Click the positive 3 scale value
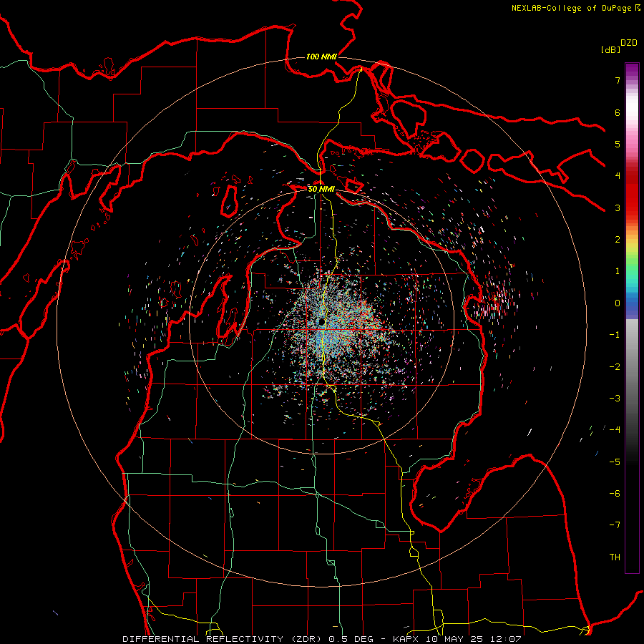This screenshot has height=644, width=644. pos(618,208)
